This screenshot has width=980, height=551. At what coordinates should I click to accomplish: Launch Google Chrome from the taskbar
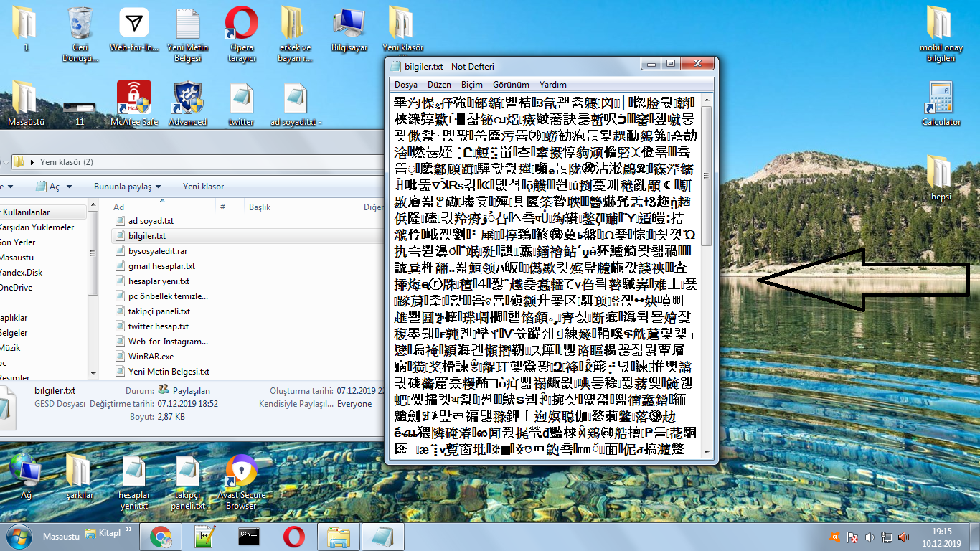point(160,537)
